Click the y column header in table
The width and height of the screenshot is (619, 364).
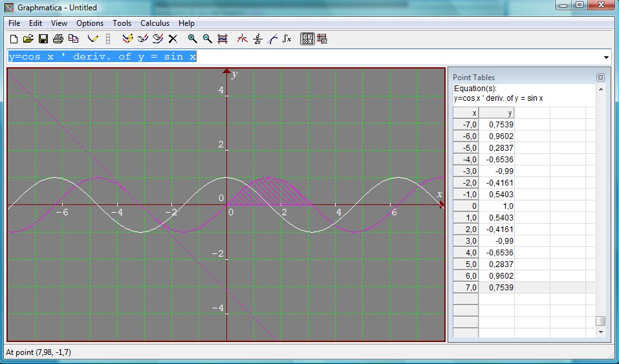click(496, 113)
